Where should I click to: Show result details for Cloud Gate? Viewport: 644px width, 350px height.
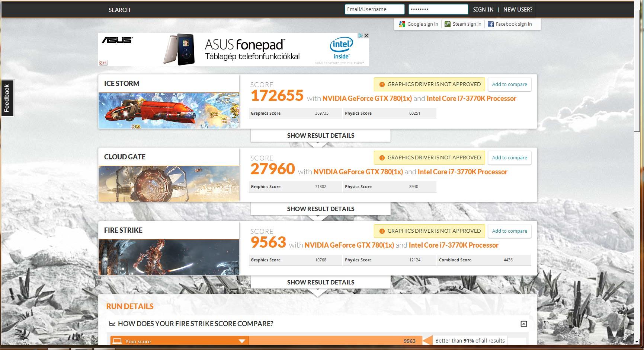[321, 209]
